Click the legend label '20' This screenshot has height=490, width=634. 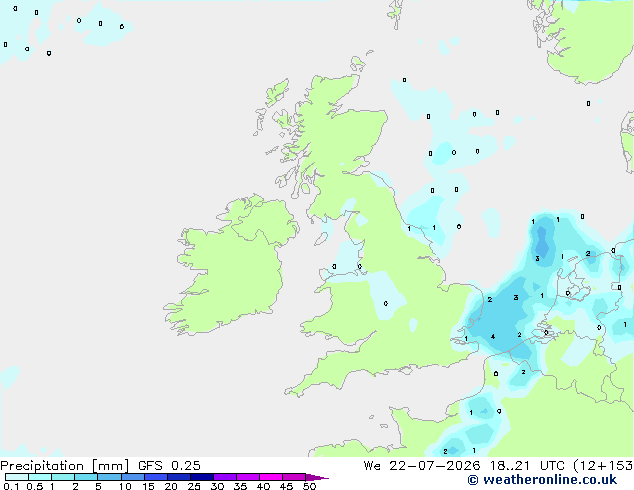pyautogui.click(x=171, y=486)
